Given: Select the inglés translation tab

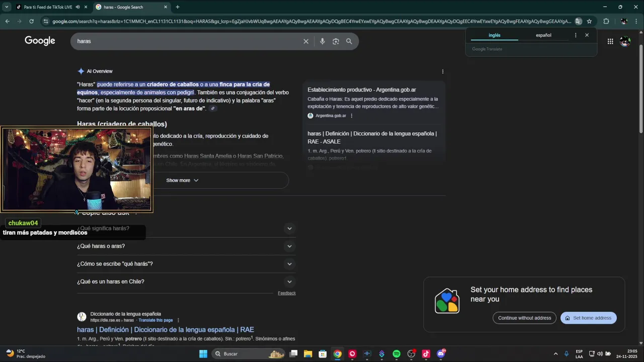Looking at the screenshot, I should [495, 35].
